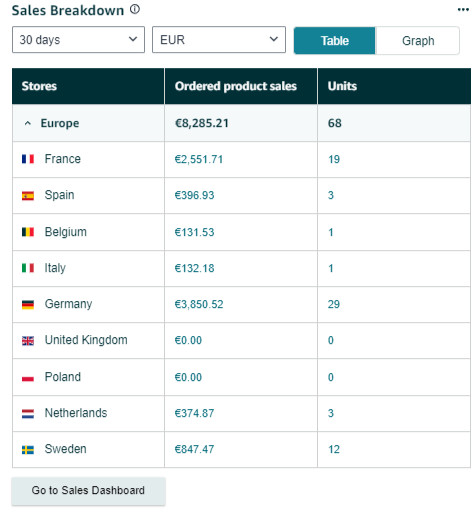Open France sales amount €2,551.71

[x=199, y=159]
